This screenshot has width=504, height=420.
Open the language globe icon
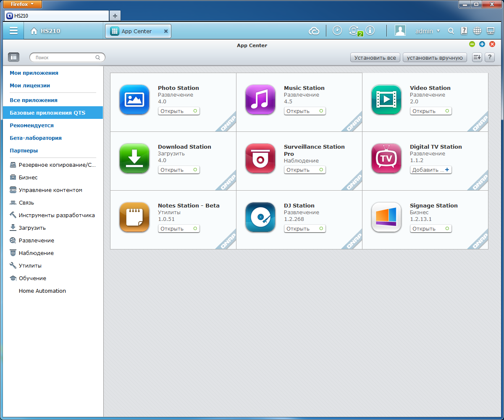tap(477, 31)
